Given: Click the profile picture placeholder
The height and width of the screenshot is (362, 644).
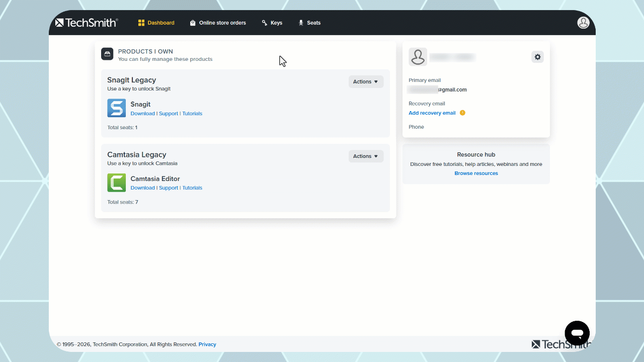Looking at the screenshot, I should click(x=418, y=57).
